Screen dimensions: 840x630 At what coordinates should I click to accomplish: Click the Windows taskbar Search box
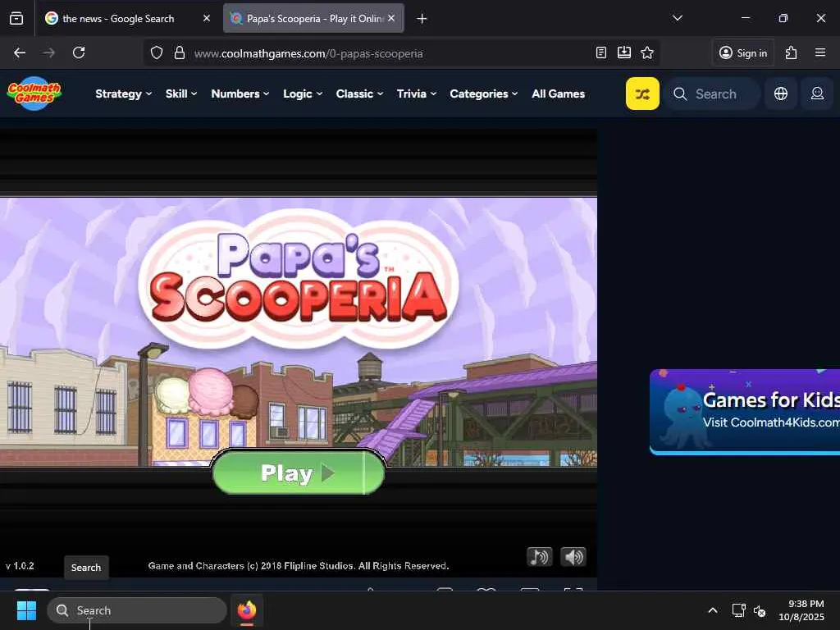click(x=137, y=610)
